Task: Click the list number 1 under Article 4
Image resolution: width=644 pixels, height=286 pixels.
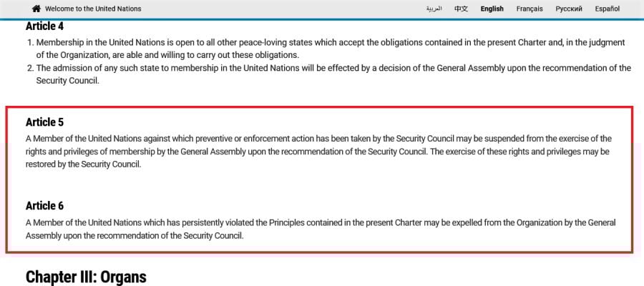Action: click(30, 43)
